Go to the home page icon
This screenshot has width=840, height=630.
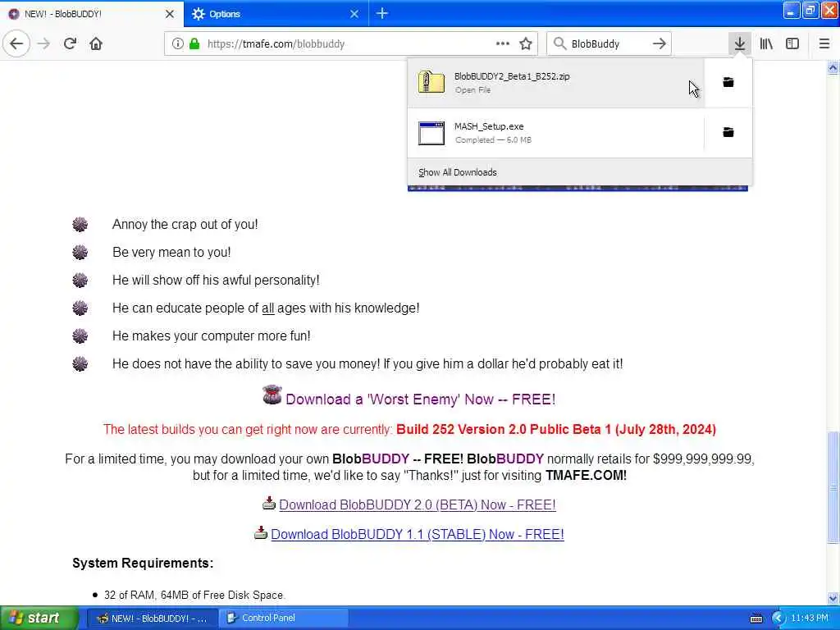click(x=96, y=44)
